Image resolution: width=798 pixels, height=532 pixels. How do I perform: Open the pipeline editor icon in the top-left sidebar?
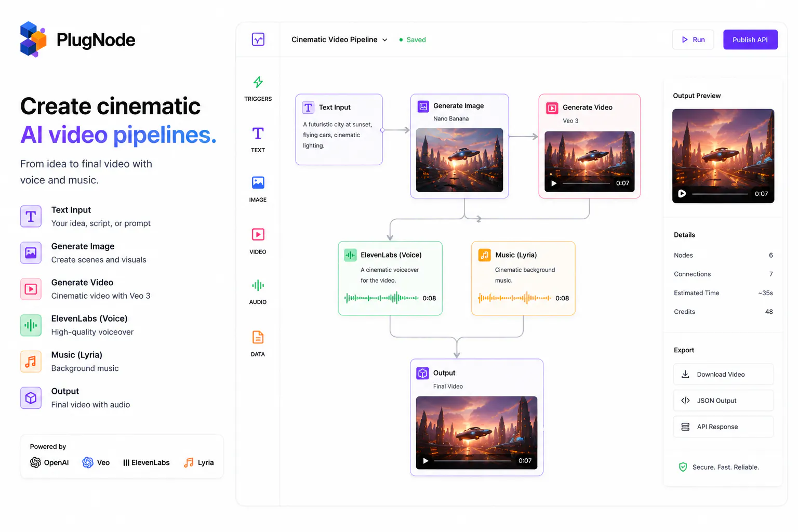(x=258, y=39)
